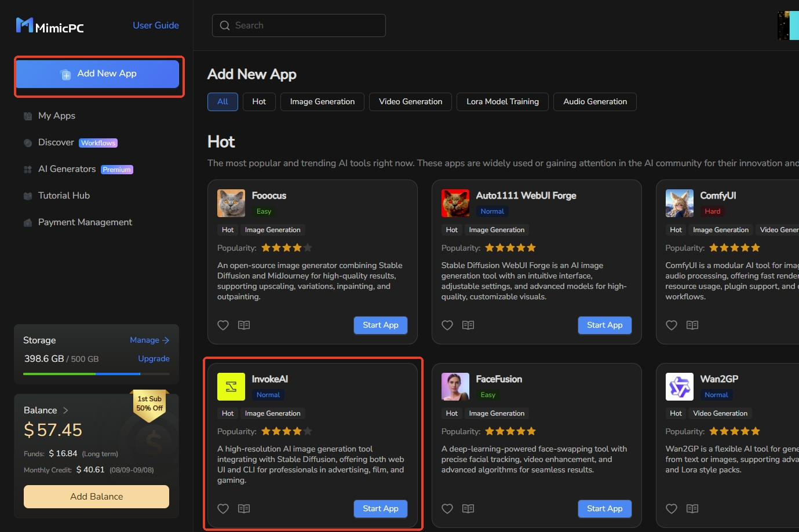The width and height of the screenshot is (799, 532).
Task: Click the Add New App button
Action: pyautogui.click(x=98, y=74)
